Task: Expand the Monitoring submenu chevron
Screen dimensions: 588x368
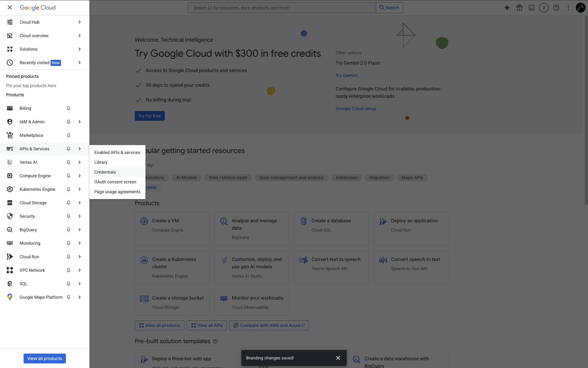Action: [x=80, y=243]
